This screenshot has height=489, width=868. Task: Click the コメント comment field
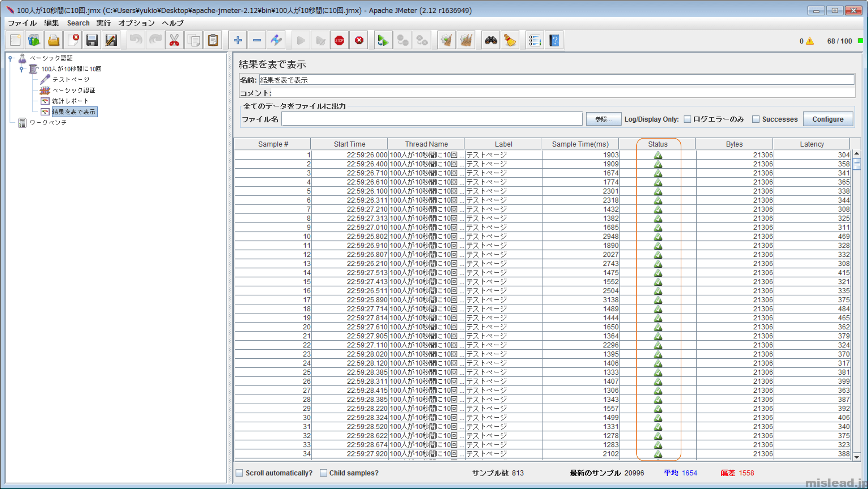(563, 93)
